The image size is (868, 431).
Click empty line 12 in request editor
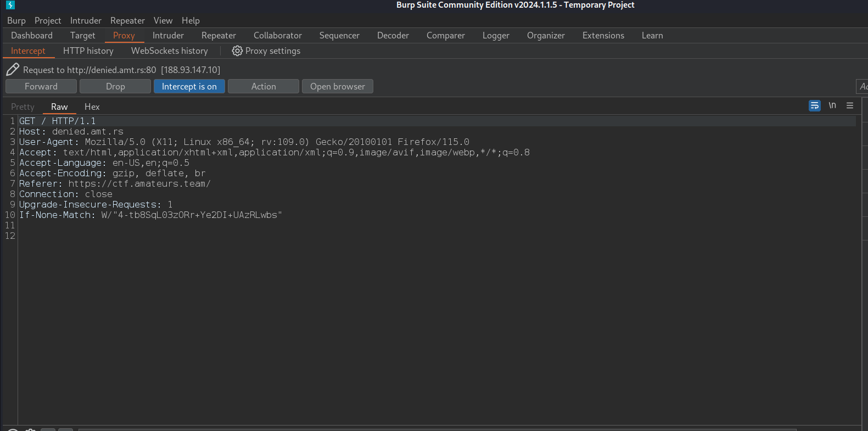tap(436, 236)
